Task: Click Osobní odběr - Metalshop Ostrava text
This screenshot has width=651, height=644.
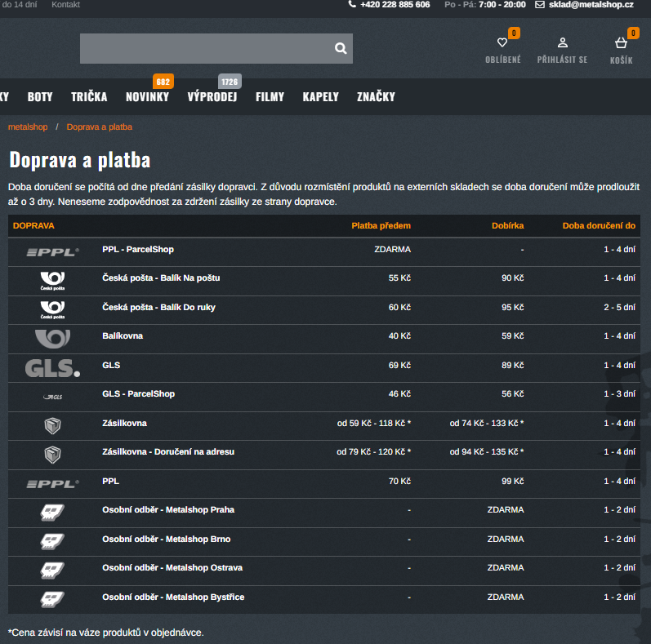Action: coord(172,567)
